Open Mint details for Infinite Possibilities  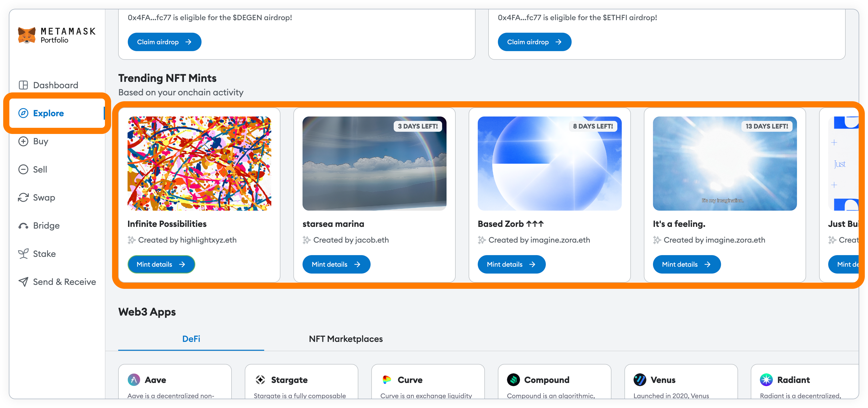tap(161, 264)
